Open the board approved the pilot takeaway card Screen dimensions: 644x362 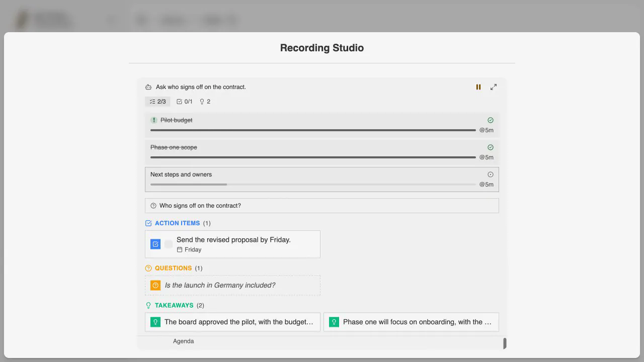(x=232, y=322)
